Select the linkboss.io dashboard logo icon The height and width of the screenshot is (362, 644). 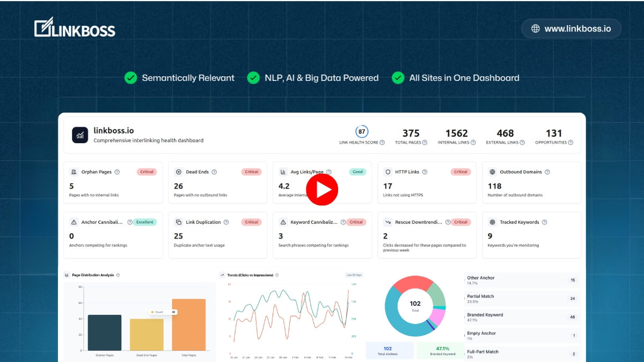80,135
